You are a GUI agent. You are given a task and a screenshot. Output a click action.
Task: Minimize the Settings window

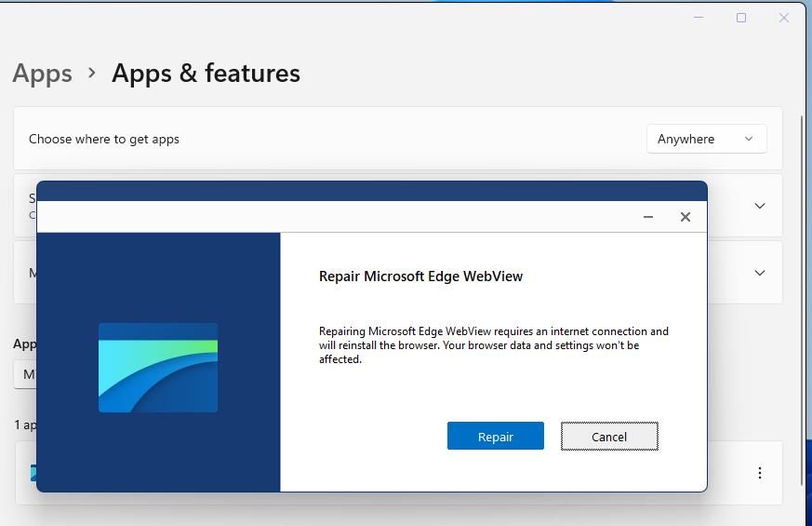tap(699, 18)
